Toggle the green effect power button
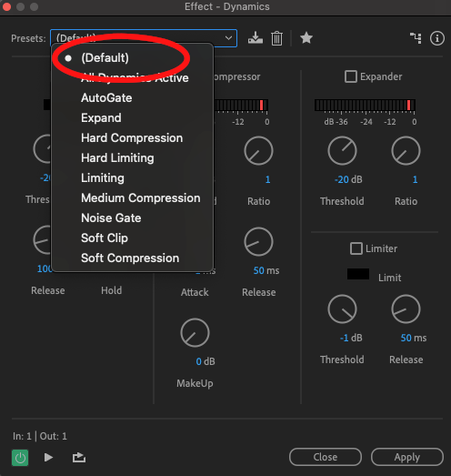Viewport: 451px width, 476px height. tap(20, 458)
